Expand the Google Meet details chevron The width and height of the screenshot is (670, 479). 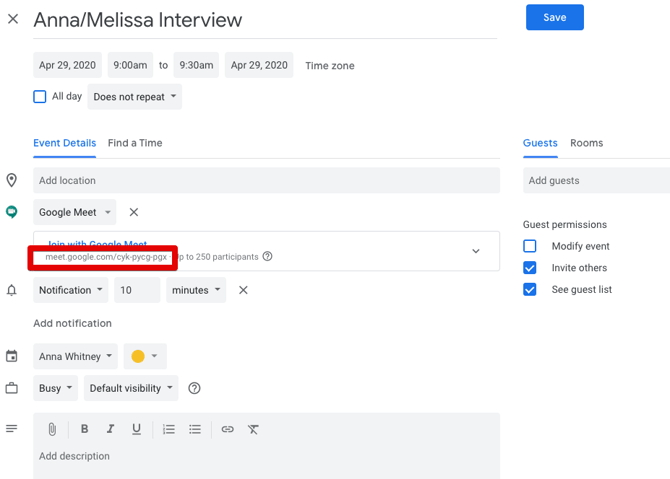pos(476,251)
